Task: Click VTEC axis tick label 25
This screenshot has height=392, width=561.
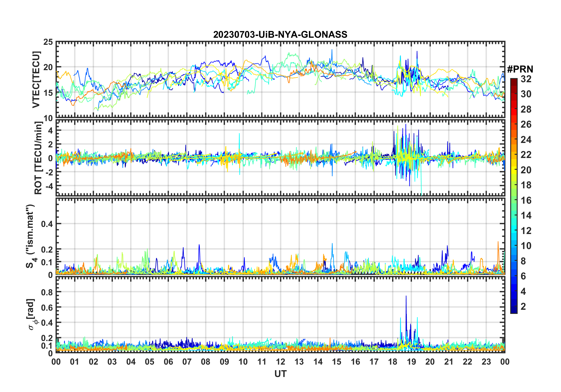Action: [x=48, y=42]
